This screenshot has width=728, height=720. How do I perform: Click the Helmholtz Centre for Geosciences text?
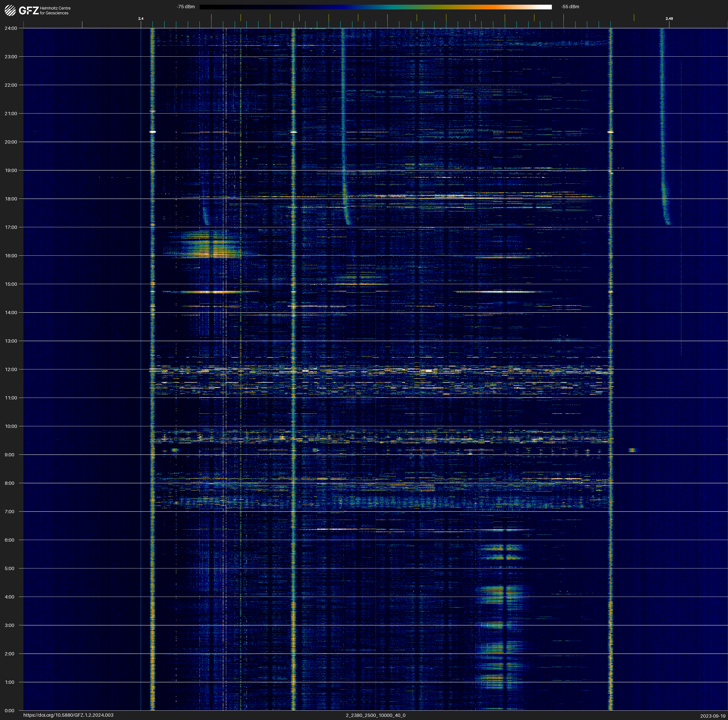click(x=55, y=11)
